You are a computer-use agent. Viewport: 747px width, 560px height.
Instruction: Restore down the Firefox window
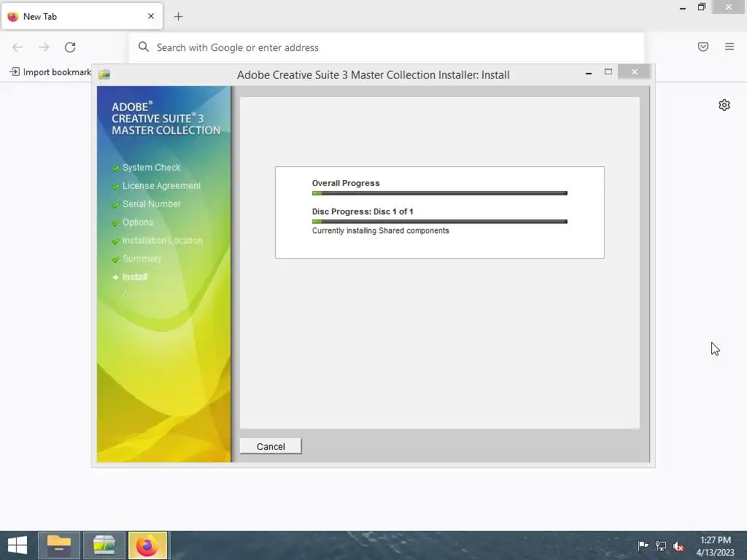[701, 7]
